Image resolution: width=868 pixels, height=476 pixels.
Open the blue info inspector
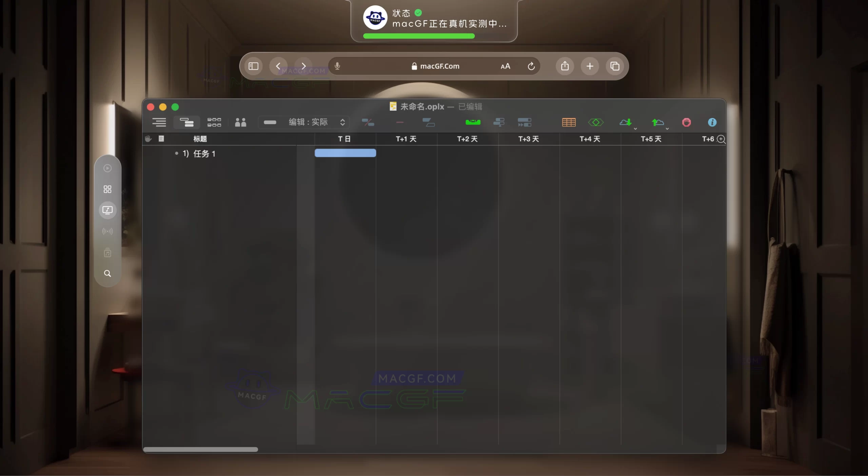712,122
